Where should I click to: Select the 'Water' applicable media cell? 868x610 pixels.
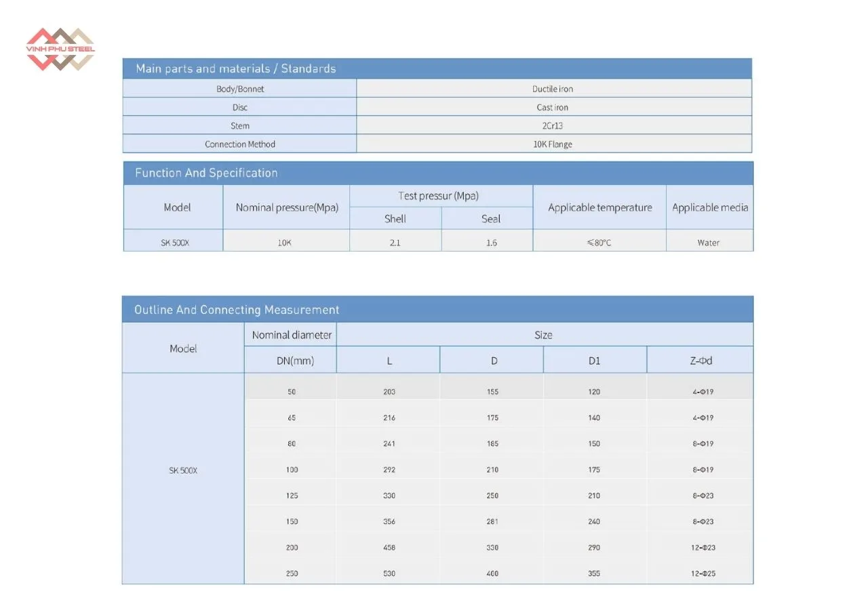709,243
